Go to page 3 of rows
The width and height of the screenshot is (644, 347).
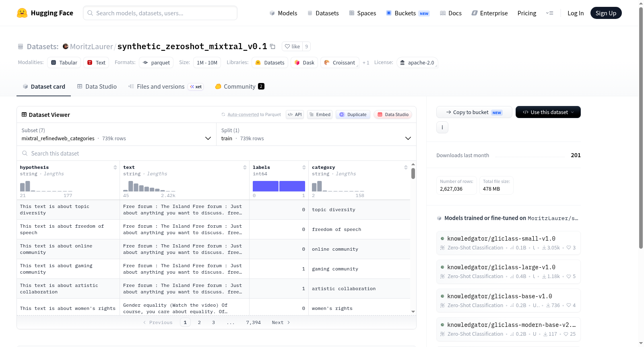click(x=213, y=322)
